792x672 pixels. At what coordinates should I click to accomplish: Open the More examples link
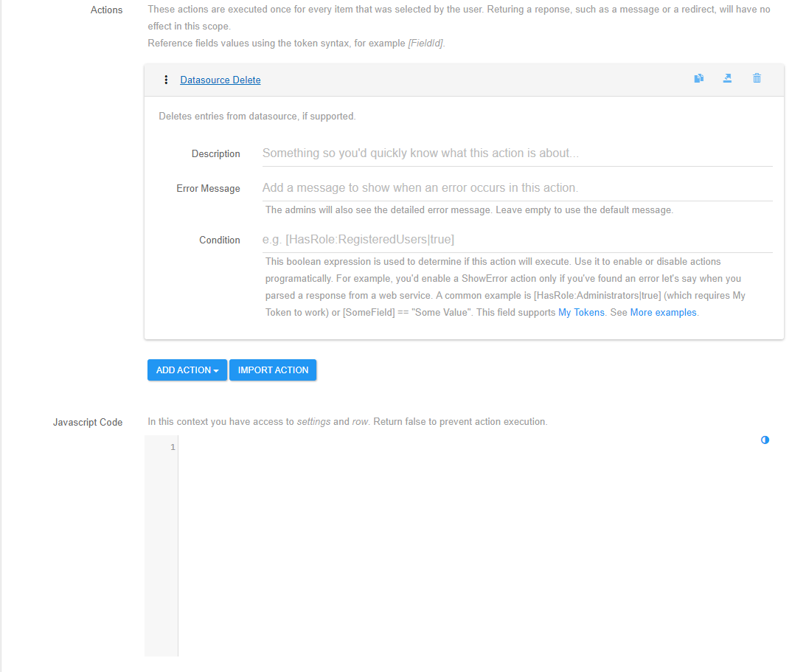click(x=663, y=312)
